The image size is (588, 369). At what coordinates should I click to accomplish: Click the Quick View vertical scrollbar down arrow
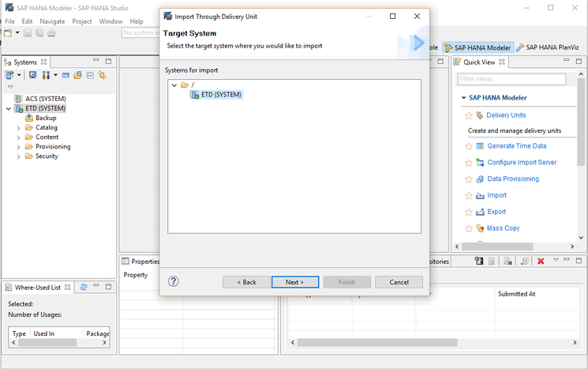(x=581, y=238)
